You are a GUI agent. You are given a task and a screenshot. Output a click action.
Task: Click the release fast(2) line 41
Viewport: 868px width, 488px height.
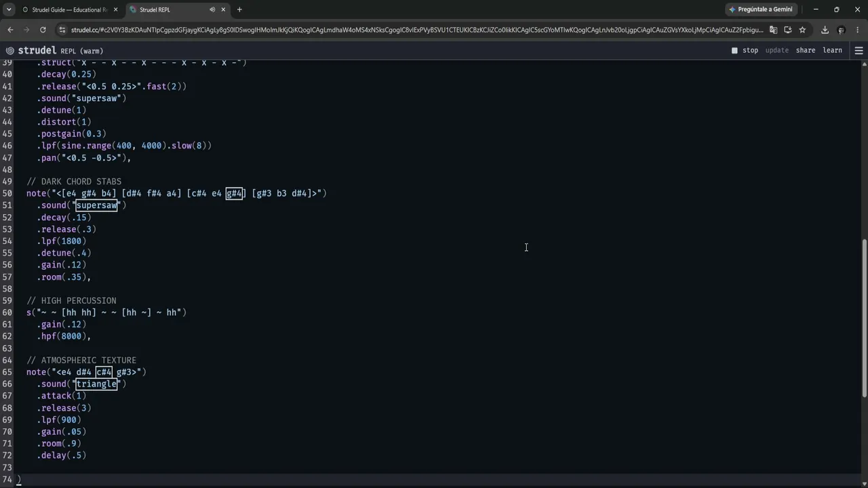coord(112,87)
